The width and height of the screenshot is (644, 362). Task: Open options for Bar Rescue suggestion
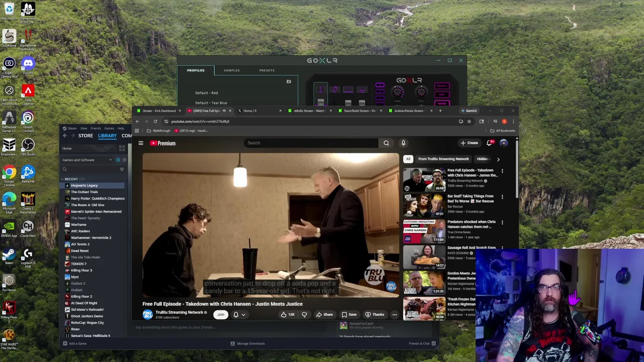tap(502, 197)
